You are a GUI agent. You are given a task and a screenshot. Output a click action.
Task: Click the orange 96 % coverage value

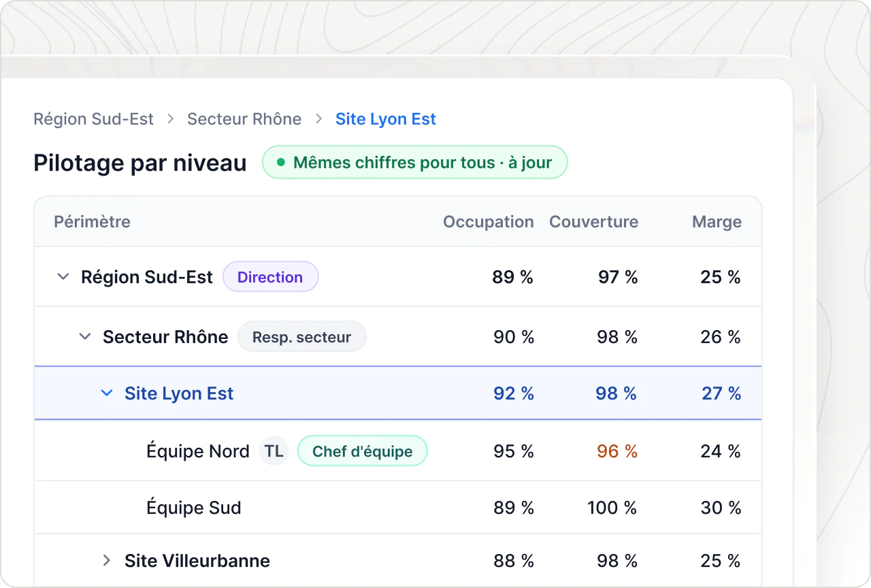point(617,451)
